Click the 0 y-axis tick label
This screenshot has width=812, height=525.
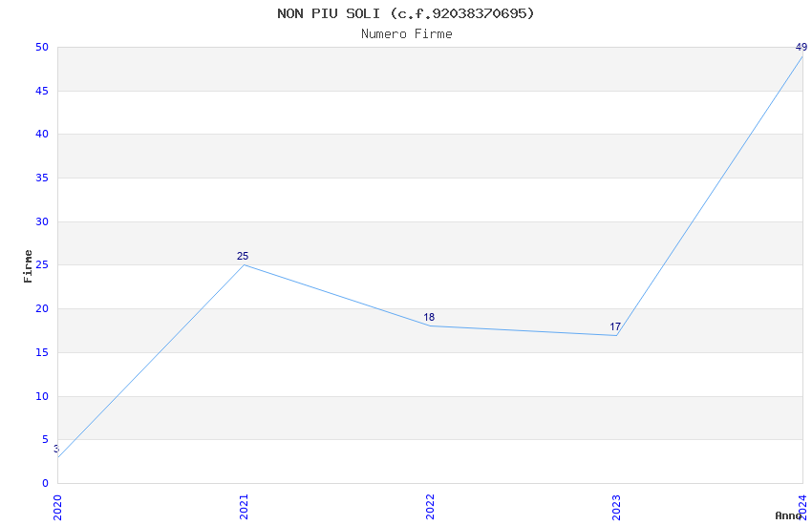(46, 483)
